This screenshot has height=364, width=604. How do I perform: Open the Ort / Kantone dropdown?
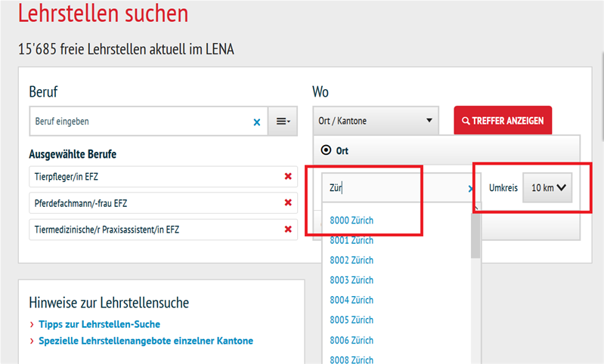(375, 121)
